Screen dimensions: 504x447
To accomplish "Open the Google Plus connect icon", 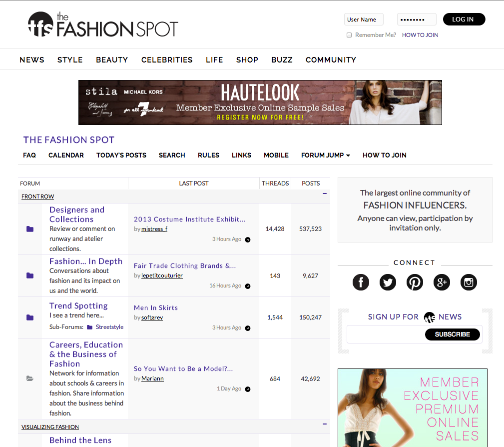I will click(442, 282).
